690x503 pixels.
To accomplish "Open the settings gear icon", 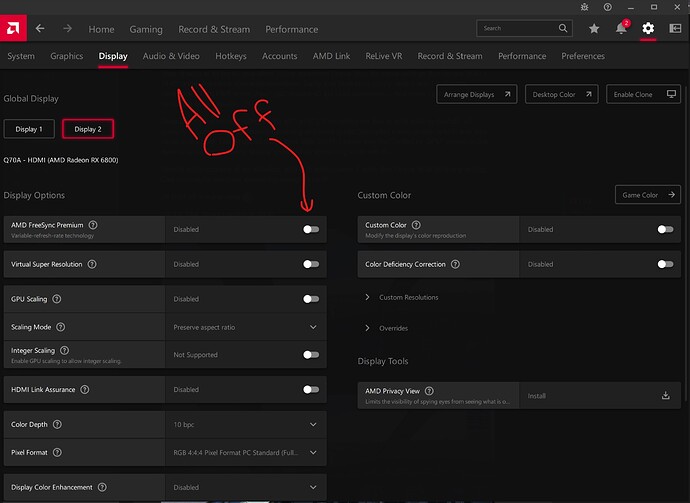I will (x=648, y=29).
